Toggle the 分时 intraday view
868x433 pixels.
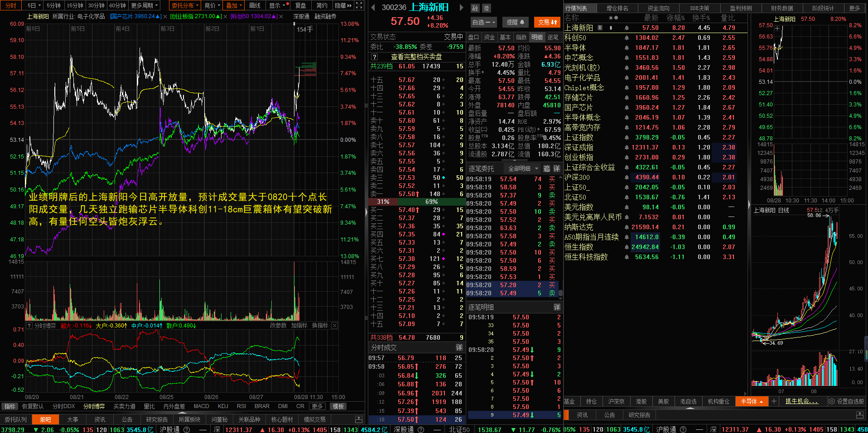(x=11, y=5)
